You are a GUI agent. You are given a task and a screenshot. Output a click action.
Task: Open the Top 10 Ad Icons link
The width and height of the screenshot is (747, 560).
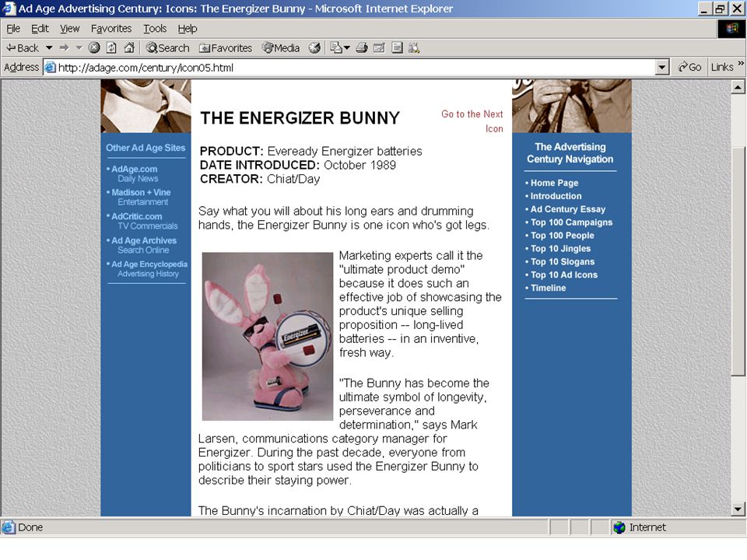pos(564,275)
